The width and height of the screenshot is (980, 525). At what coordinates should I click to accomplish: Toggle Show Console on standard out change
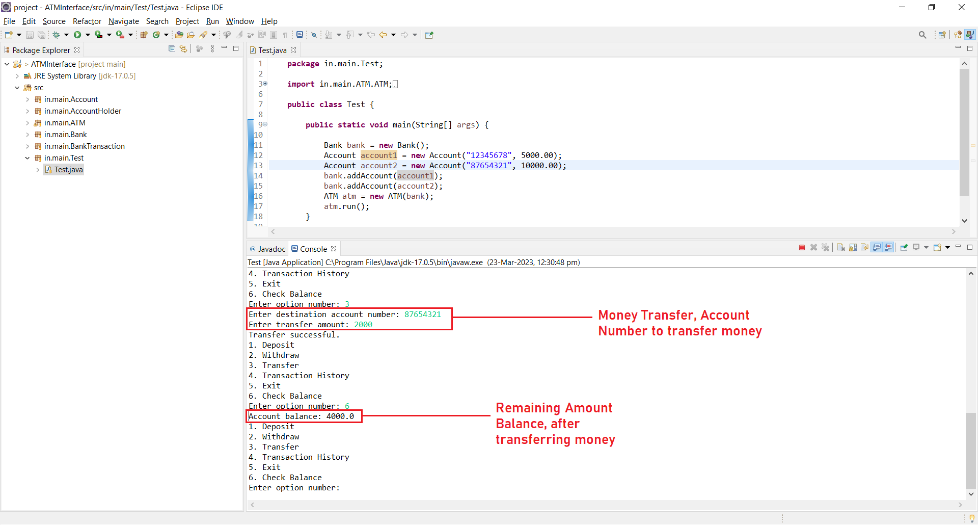click(877, 248)
